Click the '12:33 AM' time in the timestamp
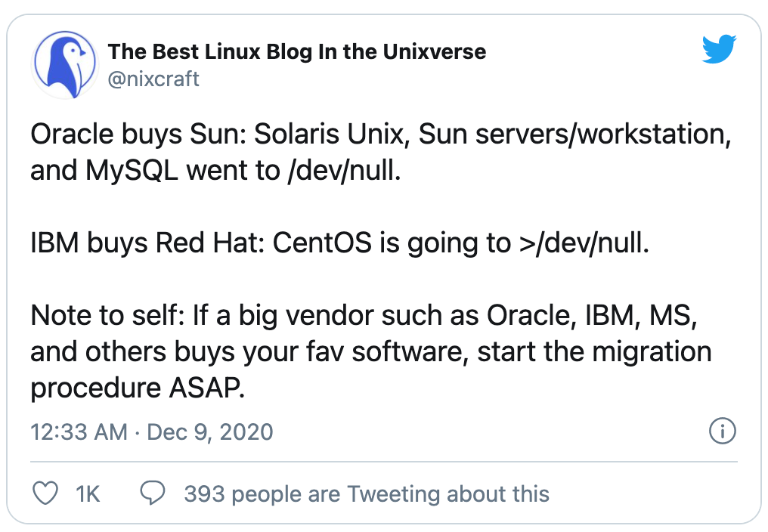This screenshot has width=768, height=532. (x=79, y=432)
